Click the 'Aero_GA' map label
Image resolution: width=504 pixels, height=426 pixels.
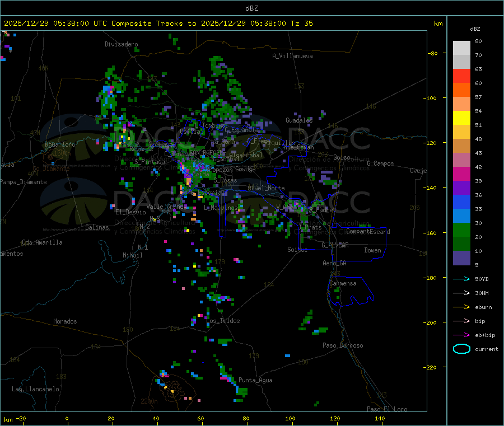pos(334,263)
